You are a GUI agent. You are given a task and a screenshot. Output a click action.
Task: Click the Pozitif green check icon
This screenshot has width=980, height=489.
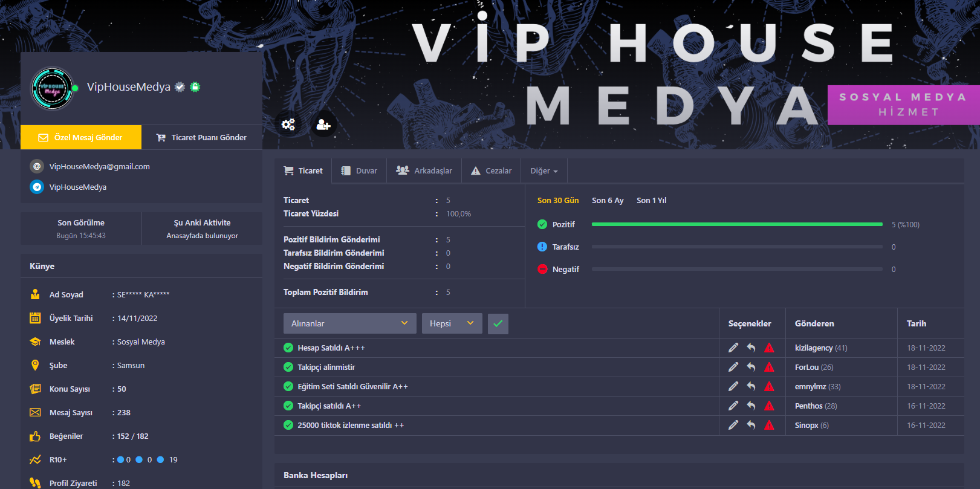click(x=542, y=224)
